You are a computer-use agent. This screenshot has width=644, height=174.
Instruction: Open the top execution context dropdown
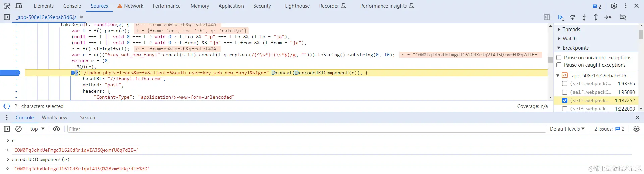(x=37, y=129)
